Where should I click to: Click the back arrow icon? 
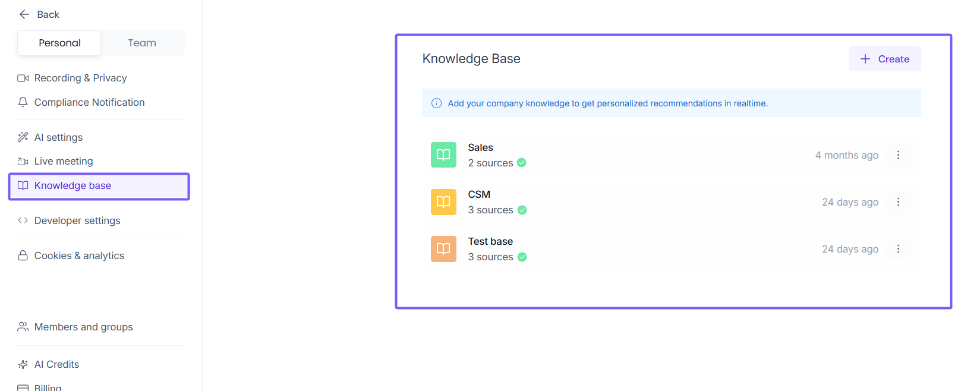pos(24,14)
